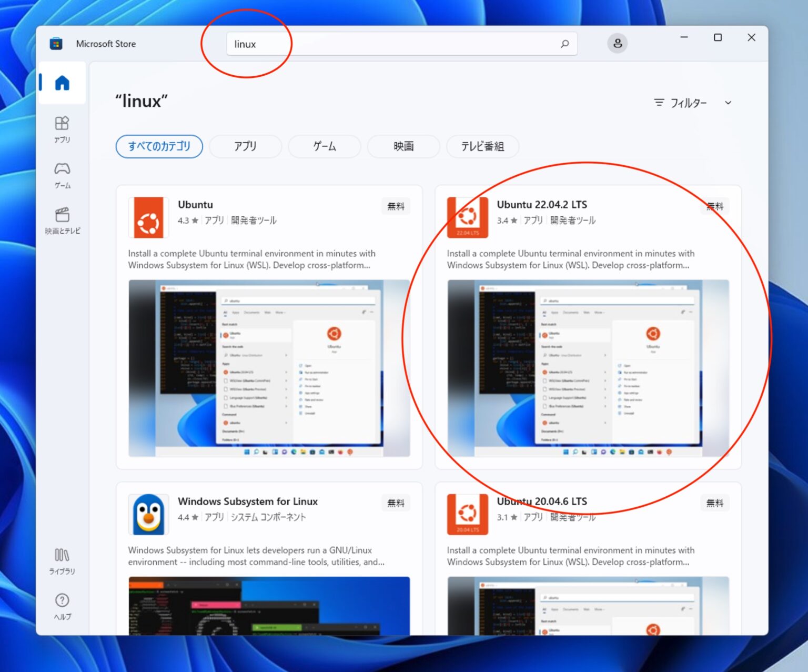Switch to the アプリ category tab
Screen dimensions: 808x672
tap(245, 146)
